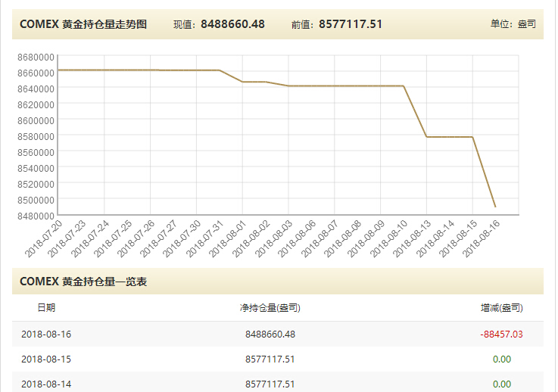Viewport: 558px width, 392px height.
Task: Click the 增减(盎司) column header
Action: click(501, 308)
